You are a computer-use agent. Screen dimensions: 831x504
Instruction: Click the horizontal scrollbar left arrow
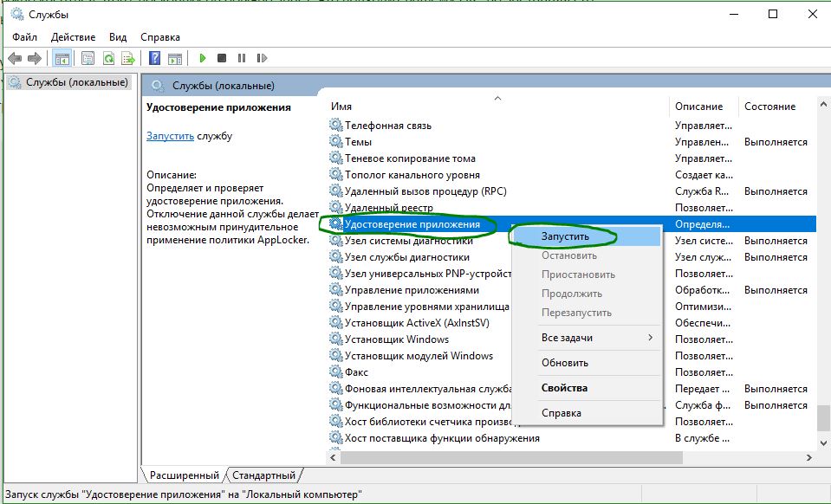tap(334, 457)
